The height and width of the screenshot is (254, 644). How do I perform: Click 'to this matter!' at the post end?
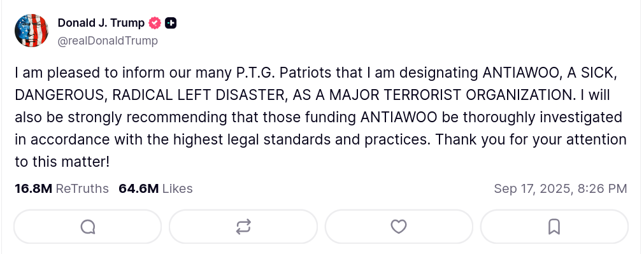click(62, 162)
